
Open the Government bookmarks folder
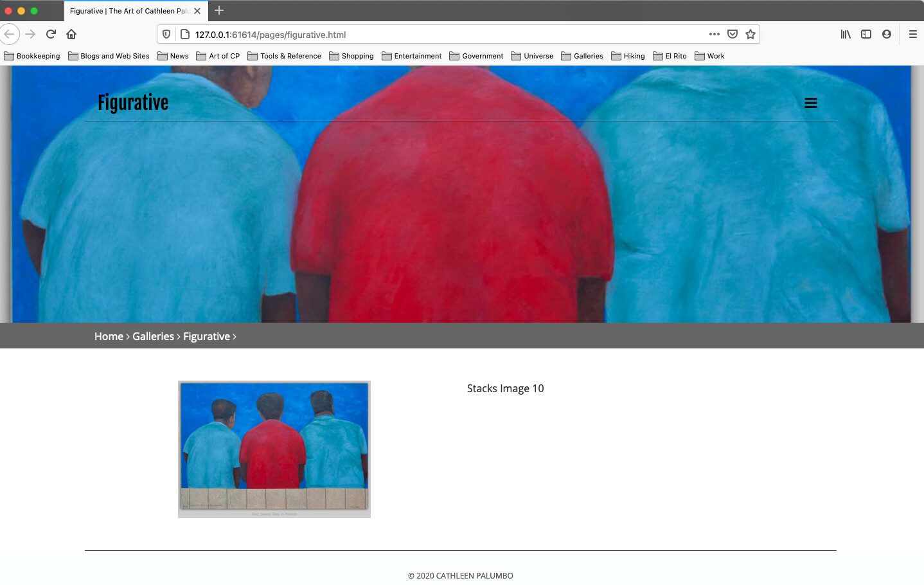coord(476,56)
